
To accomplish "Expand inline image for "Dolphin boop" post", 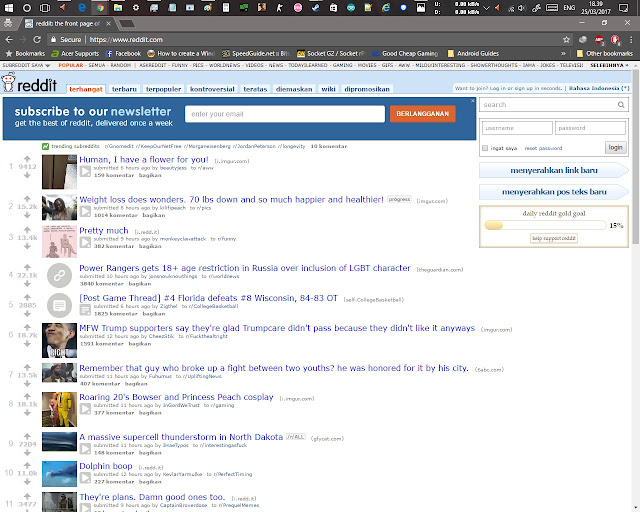I will pos(85,478).
